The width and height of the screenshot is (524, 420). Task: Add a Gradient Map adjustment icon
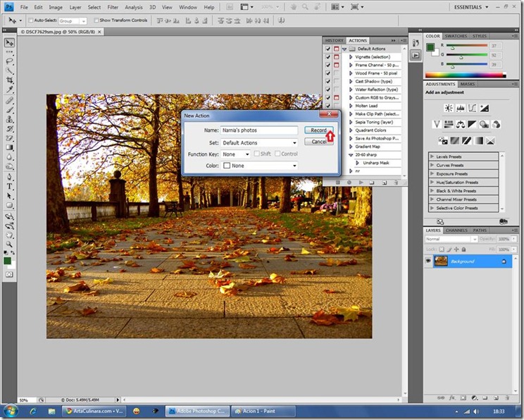coord(478,141)
